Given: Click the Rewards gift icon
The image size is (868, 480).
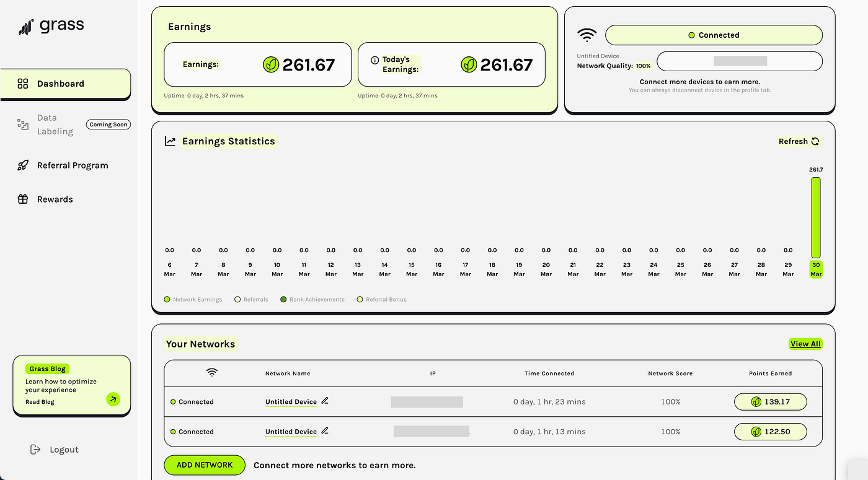Looking at the screenshot, I should click(23, 199).
